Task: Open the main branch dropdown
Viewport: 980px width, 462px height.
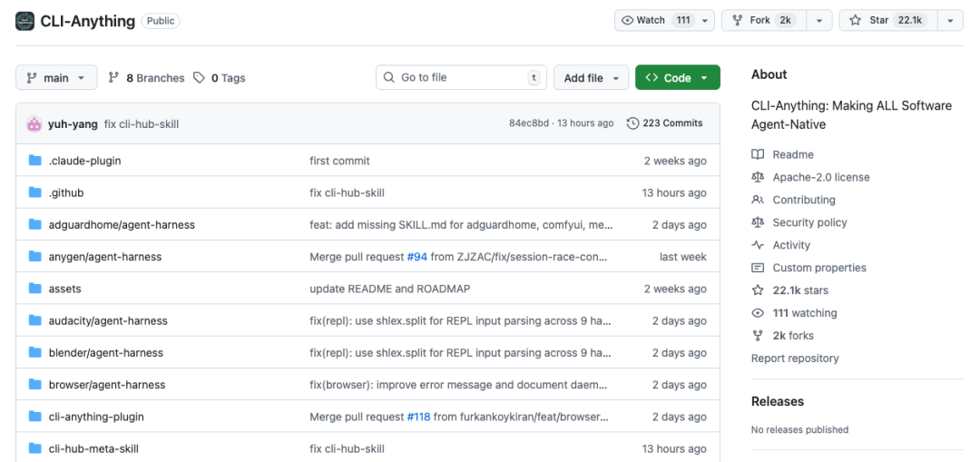Action: click(x=56, y=78)
